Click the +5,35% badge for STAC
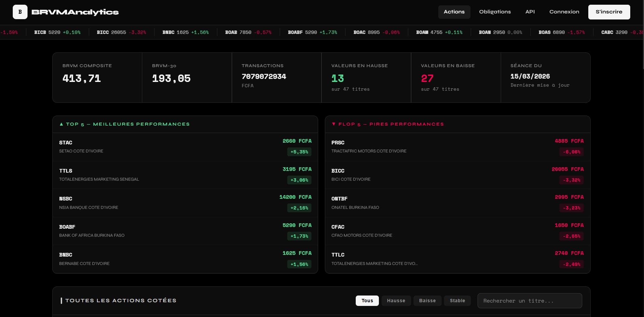Screen dimensions: 644x317 299,152
